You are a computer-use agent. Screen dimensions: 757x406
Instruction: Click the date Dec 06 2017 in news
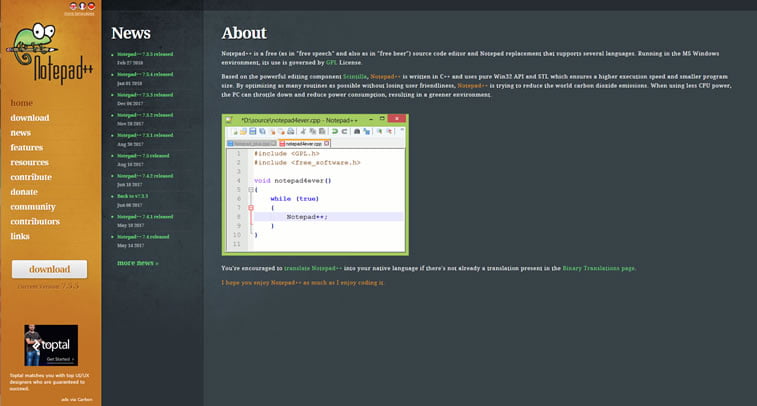coord(130,103)
